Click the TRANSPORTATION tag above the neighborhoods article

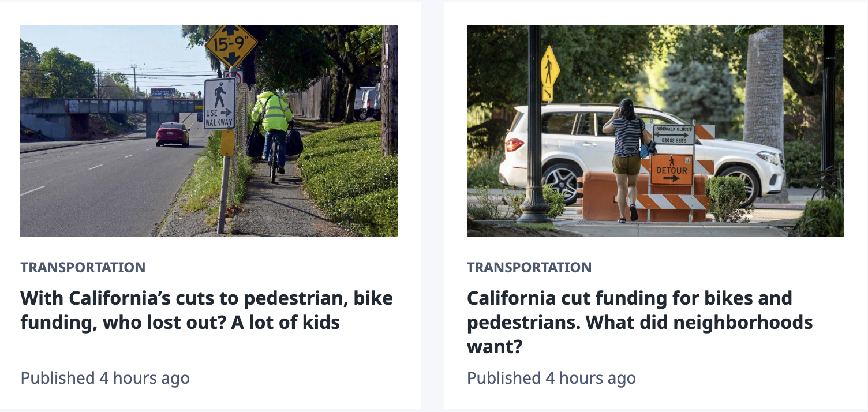point(529,268)
